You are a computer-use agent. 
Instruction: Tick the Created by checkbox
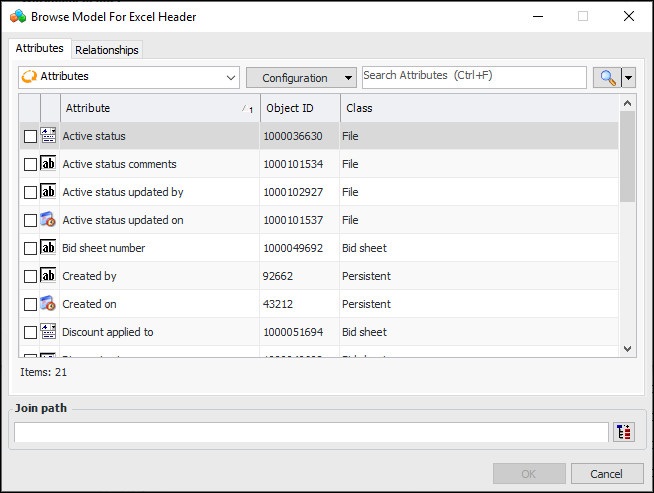click(x=30, y=276)
